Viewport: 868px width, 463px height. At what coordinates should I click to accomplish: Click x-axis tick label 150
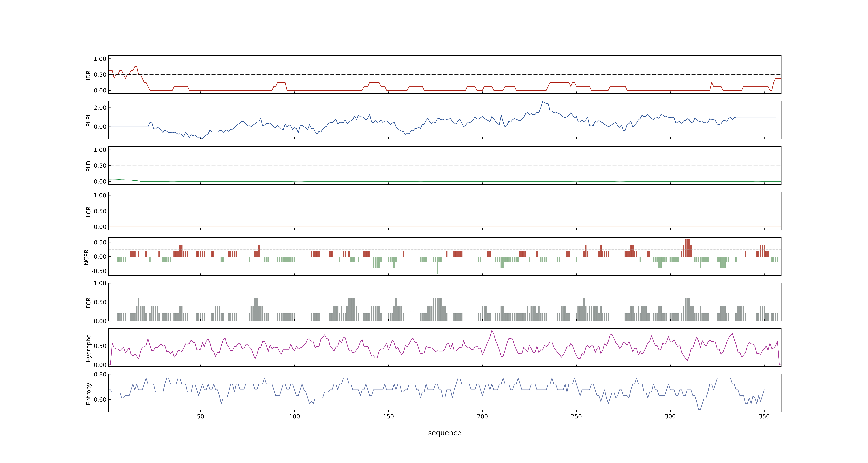click(x=388, y=416)
